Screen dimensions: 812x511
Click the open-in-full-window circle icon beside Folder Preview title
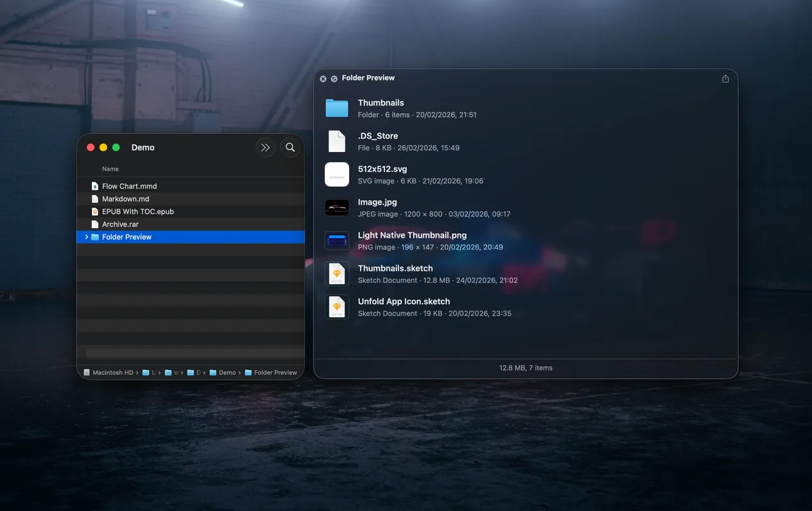[x=334, y=79]
